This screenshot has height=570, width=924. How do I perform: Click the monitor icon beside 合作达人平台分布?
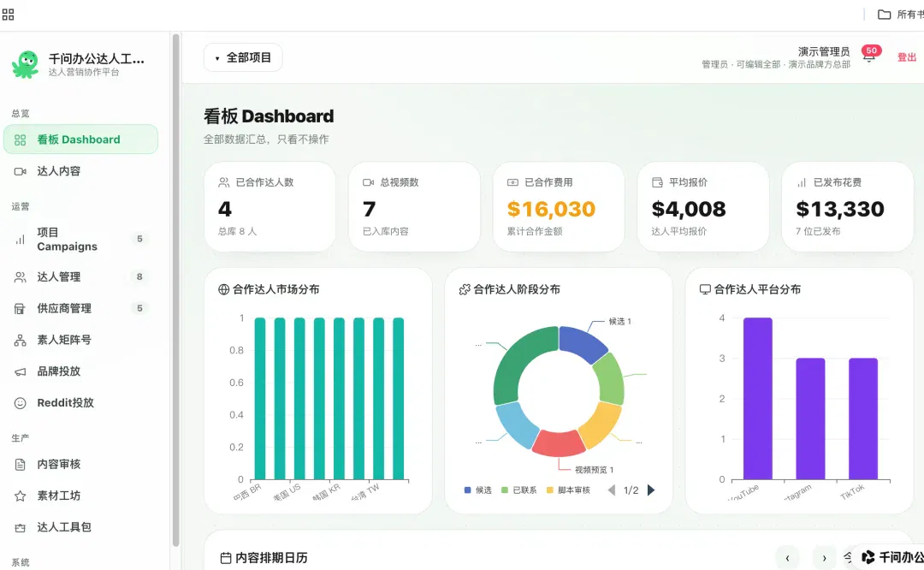point(705,289)
